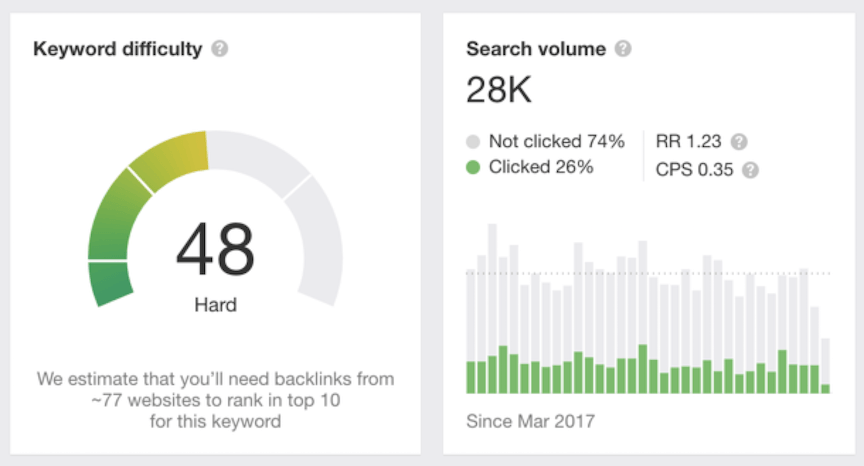Click the Search volume help icon
Screen dimensions: 864x466
623,48
